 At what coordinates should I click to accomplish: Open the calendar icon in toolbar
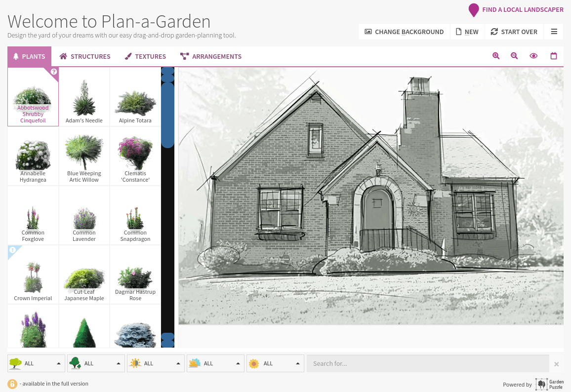[x=554, y=56]
